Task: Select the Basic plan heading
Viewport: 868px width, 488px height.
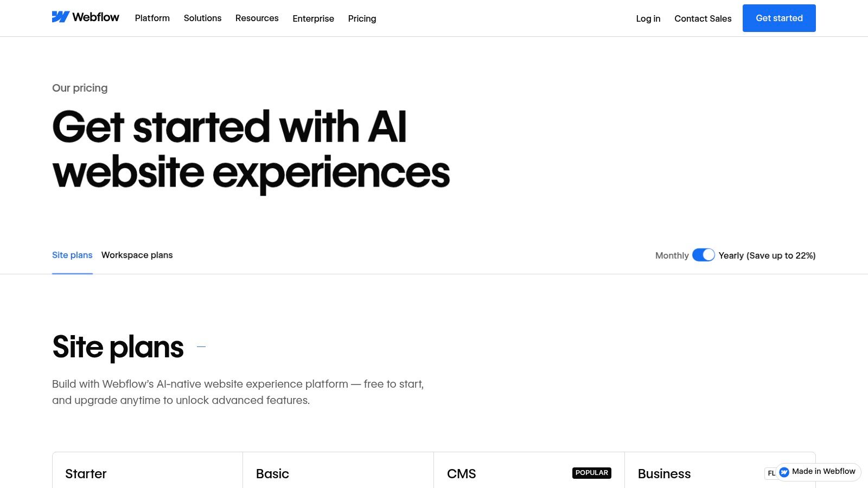Action: click(272, 474)
